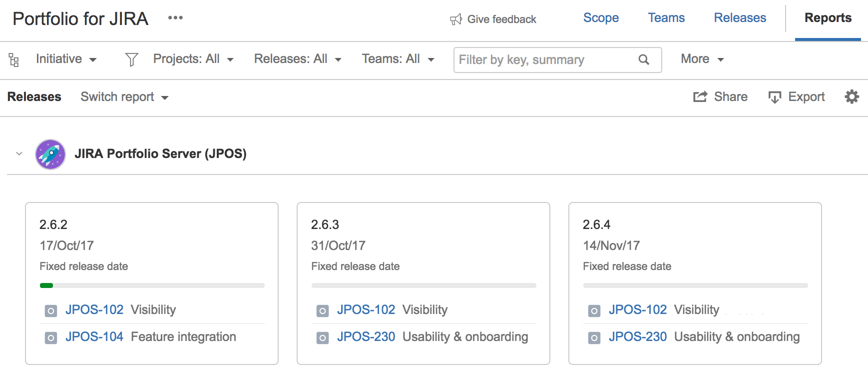The image size is (868, 379).
Task: Click Fixed release date under 17/Oct/17
Action: (x=84, y=266)
